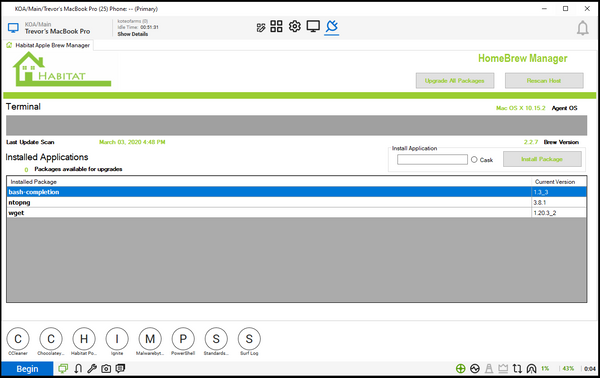Click the monitor icon in top toolbar

coord(313,26)
